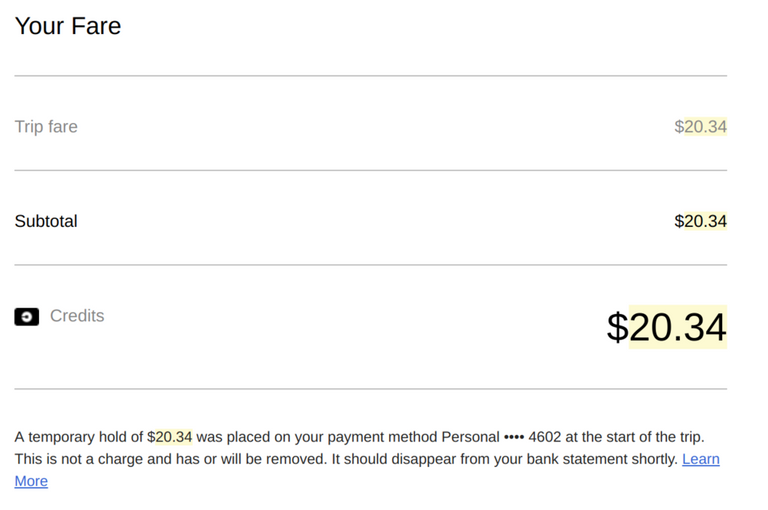Click the Uber Credits icon
Image resolution: width=768 pixels, height=510 pixels.
(x=26, y=316)
